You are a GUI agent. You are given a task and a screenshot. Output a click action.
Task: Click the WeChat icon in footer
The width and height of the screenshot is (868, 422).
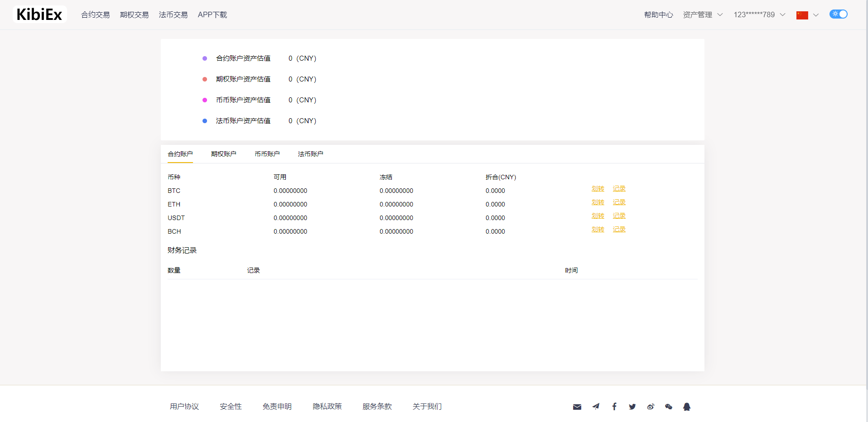pyautogui.click(x=669, y=406)
